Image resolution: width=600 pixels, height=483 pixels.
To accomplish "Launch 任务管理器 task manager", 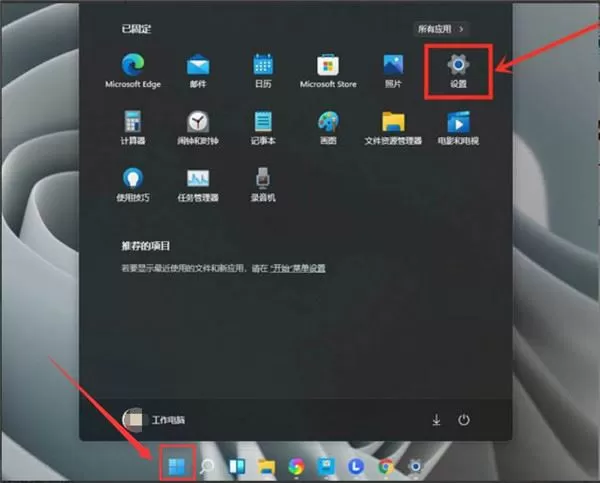I will coord(198,184).
